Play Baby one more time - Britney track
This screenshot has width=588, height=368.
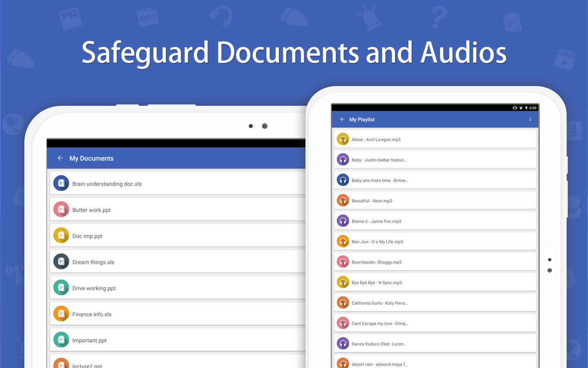pyautogui.click(x=435, y=180)
